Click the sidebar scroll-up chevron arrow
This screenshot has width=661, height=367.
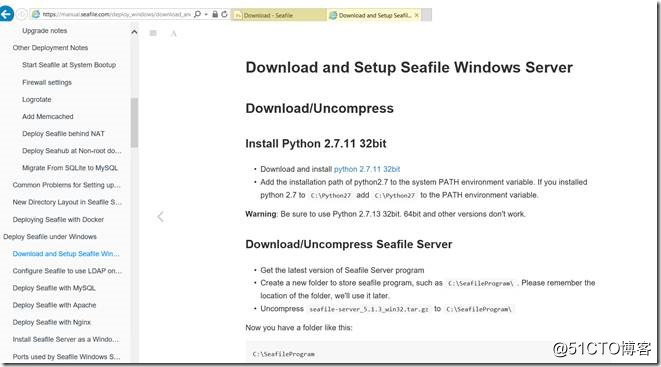click(x=134, y=32)
